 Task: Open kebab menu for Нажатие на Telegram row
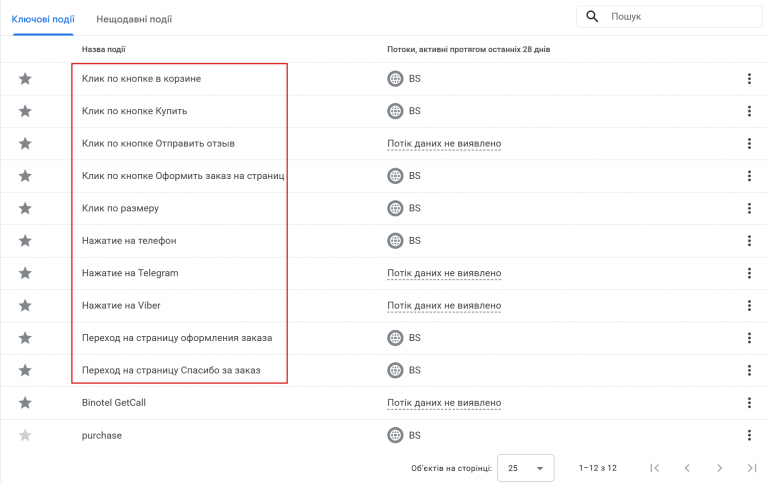point(749,273)
